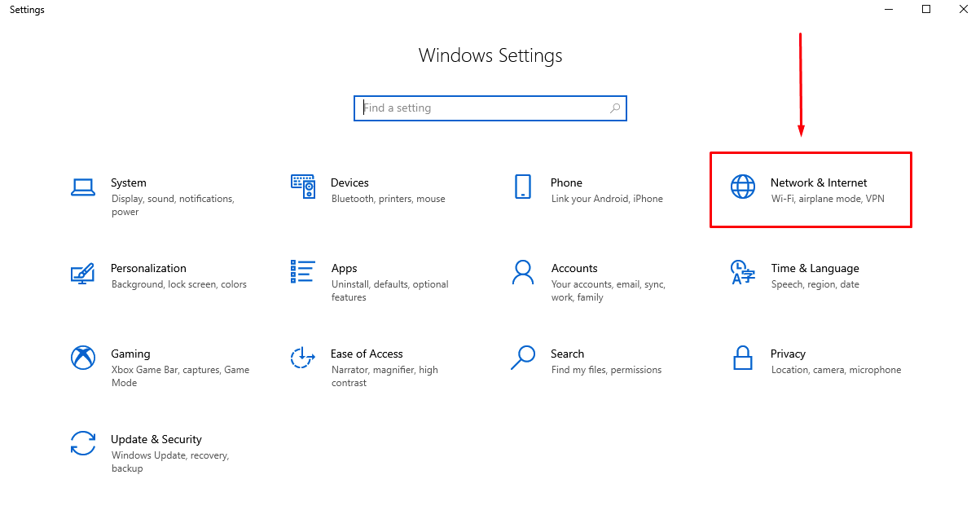
Task: Click 'Find my files, permissions' text
Action: pyautogui.click(x=606, y=370)
